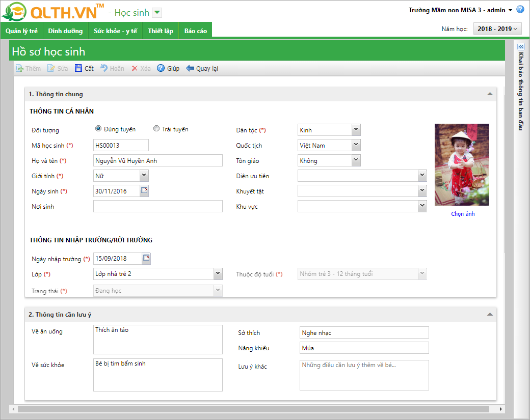
Task: Click the student photo thumbnail
Action: pyautogui.click(x=462, y=164)
